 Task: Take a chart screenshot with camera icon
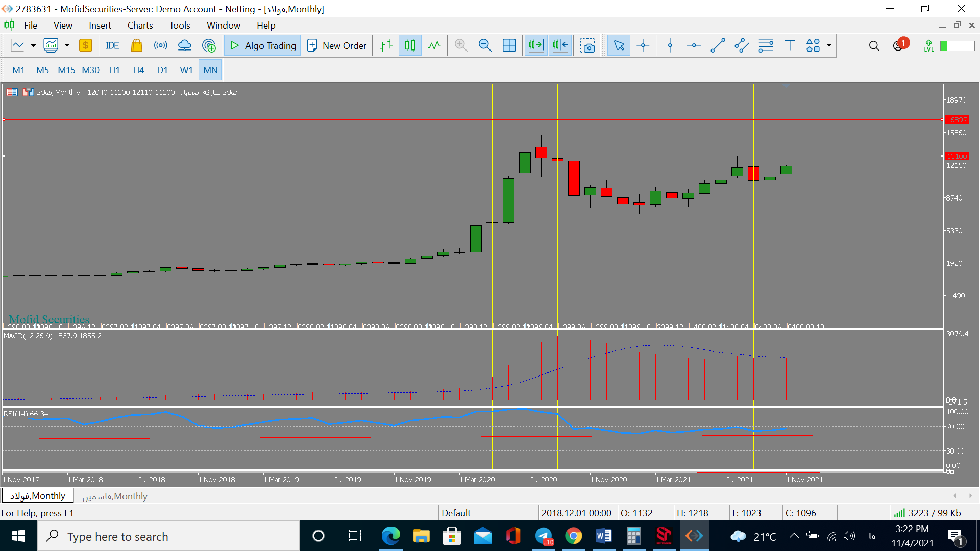point(587,45)
